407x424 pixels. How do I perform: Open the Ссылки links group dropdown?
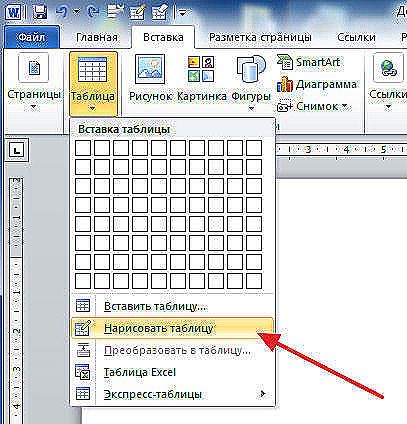pos(388,107)
